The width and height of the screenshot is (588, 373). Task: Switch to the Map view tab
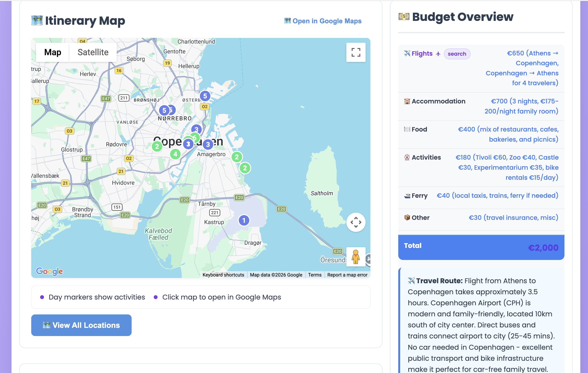(53, 52)
